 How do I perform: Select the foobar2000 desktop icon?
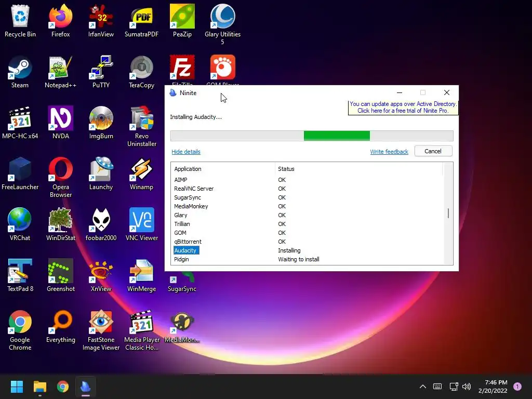tap(101, 224)
